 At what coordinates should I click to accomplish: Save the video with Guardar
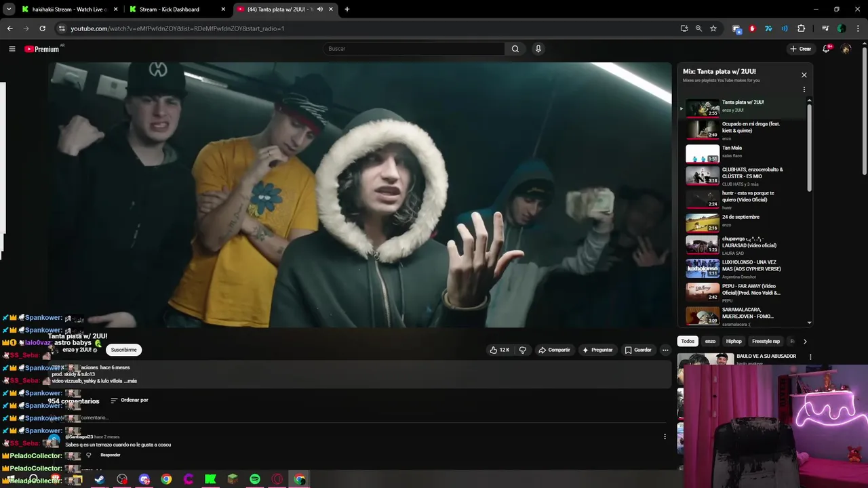click(x=637, y=350)
